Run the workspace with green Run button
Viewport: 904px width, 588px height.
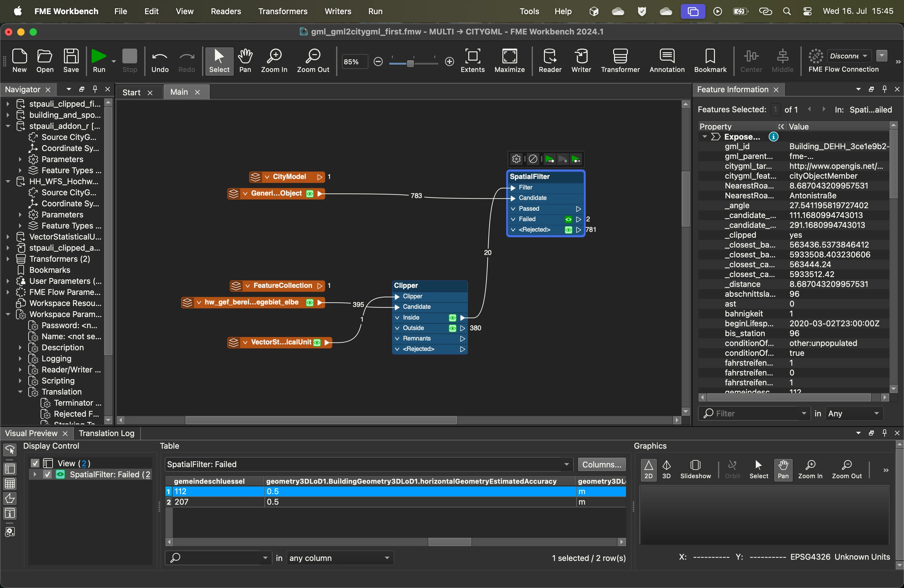tap(99, 61)
